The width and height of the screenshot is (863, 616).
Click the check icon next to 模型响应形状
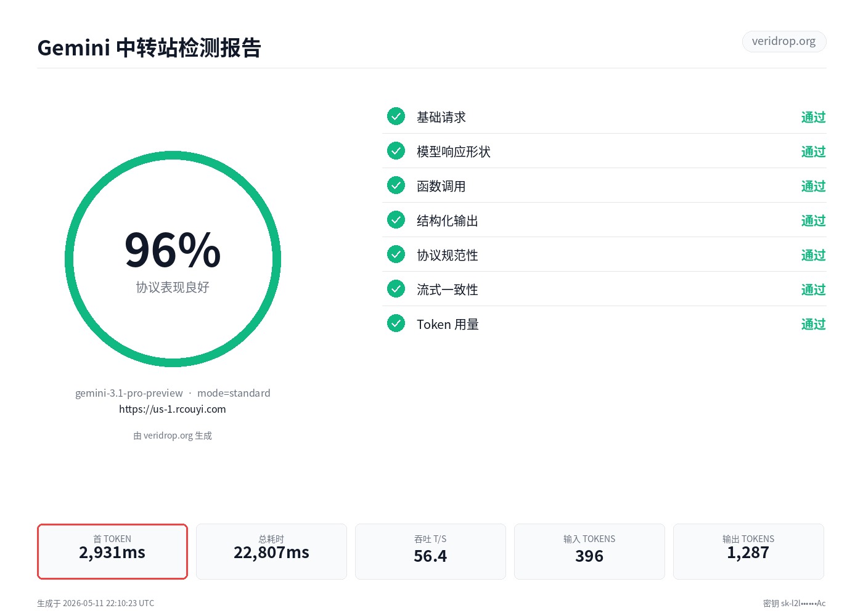tap(396, 151)
